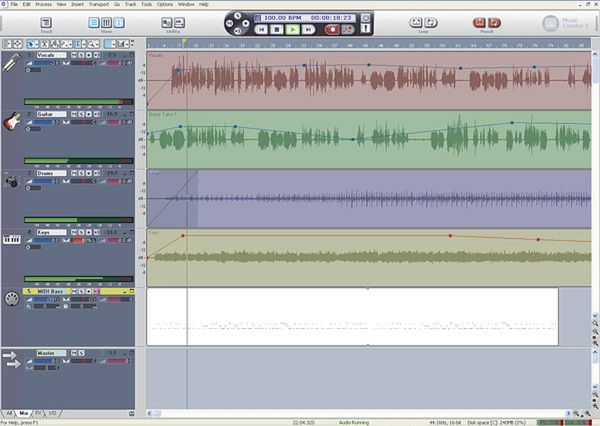The image size is (600, 426).
Task: Click the keyboard icon for Keys track
Action: click(11, 240)
